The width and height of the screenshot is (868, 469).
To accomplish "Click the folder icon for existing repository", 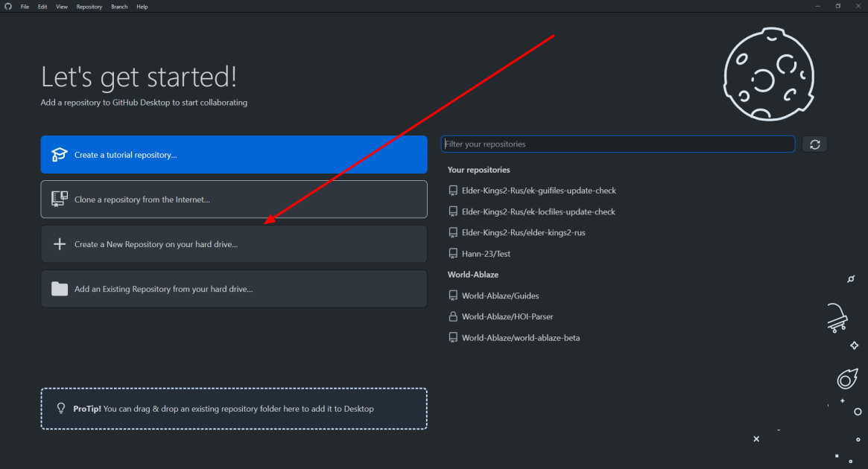I will click(x=59, y=289).
